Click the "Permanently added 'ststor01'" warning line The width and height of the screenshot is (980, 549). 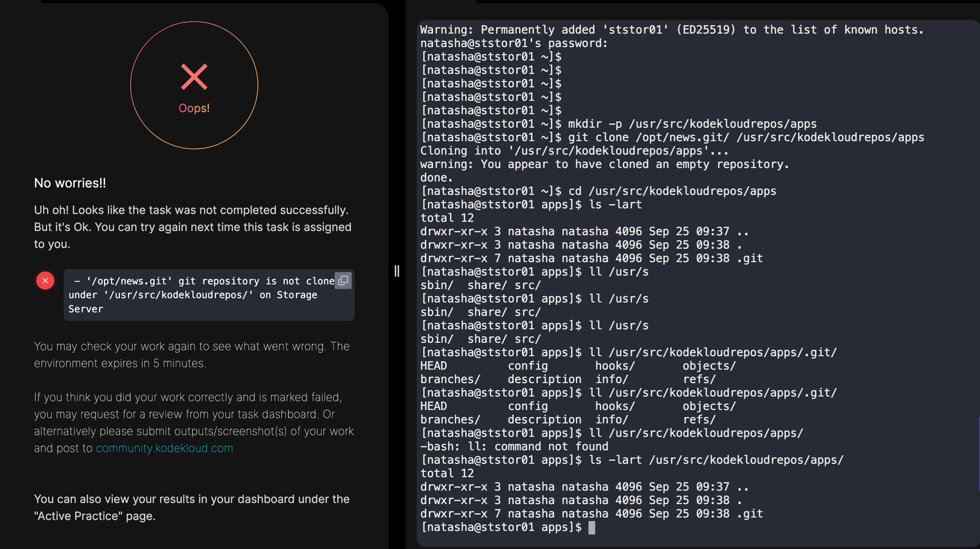pos(671,30)
